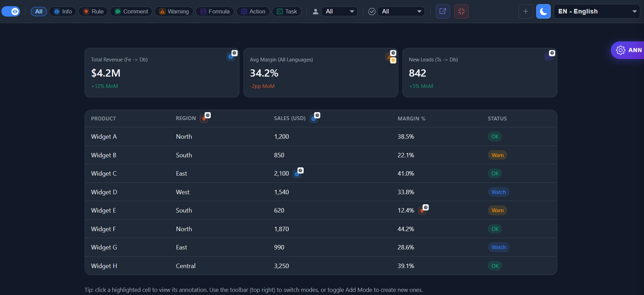Click the New Leads (Ts -> Db) title
644x295 pixels.
pos(433,60)
